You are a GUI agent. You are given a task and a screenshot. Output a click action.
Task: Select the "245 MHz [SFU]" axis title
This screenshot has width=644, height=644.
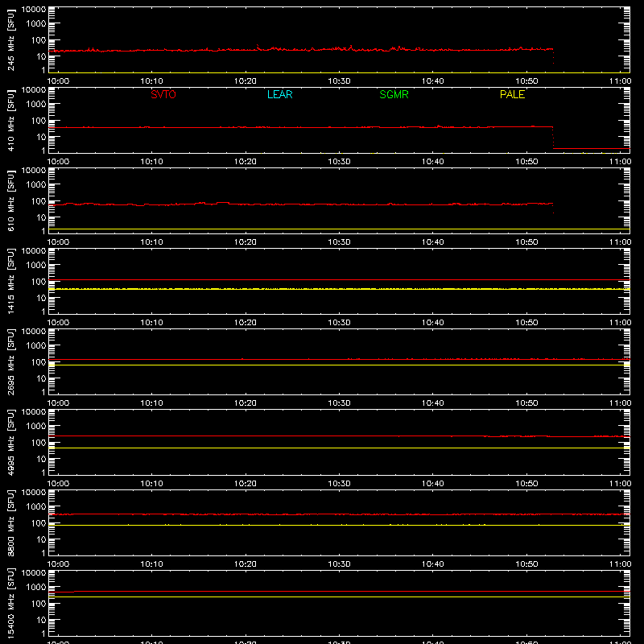(10, 39)
